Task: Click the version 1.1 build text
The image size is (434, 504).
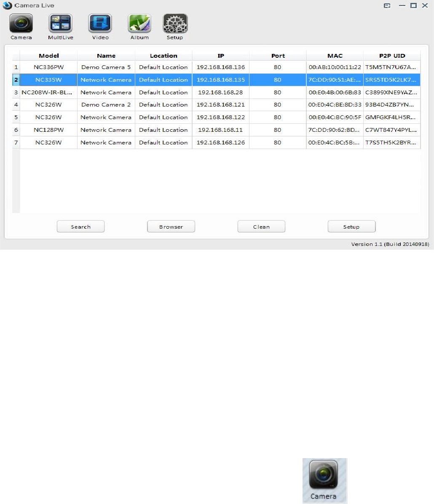Action: (x=390, y=244)
